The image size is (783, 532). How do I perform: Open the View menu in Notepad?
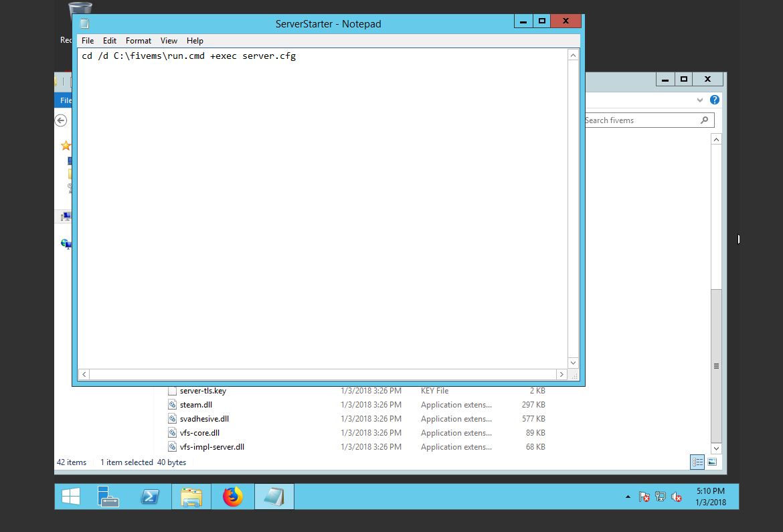coord(169,40)
